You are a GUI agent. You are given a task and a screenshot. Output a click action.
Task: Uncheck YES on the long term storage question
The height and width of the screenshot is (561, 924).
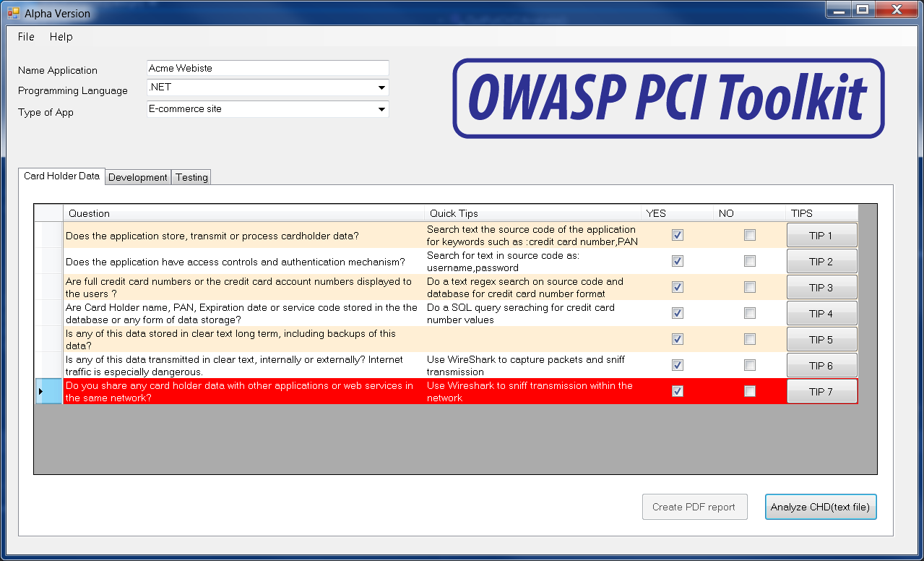pyautogui.click(x=677, y=338)
